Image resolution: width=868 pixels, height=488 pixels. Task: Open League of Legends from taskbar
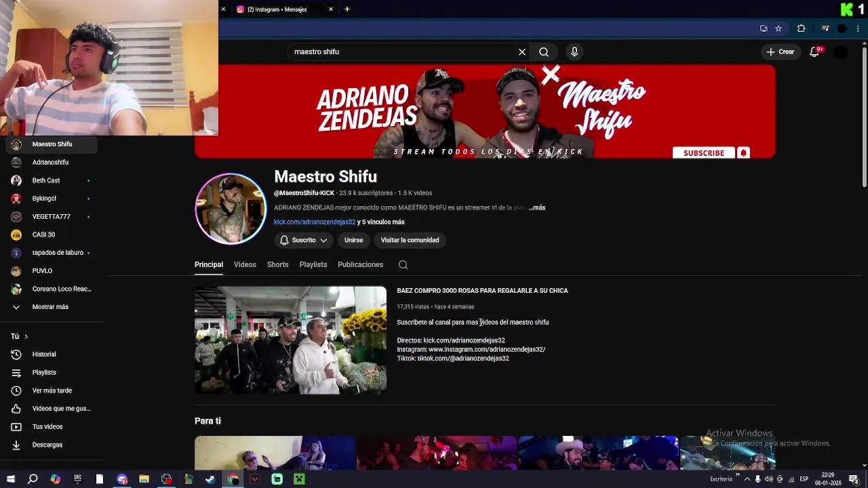point(189,479)
